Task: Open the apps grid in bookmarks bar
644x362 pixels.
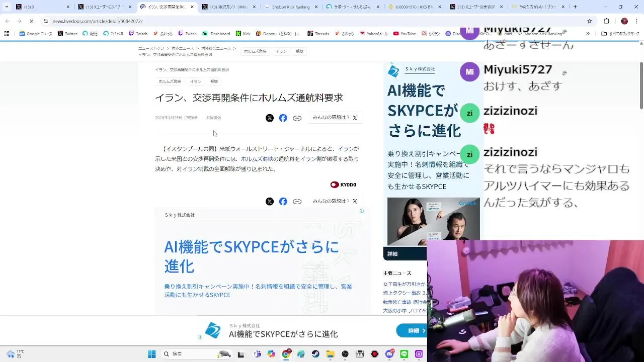Action: coord(7,34)
